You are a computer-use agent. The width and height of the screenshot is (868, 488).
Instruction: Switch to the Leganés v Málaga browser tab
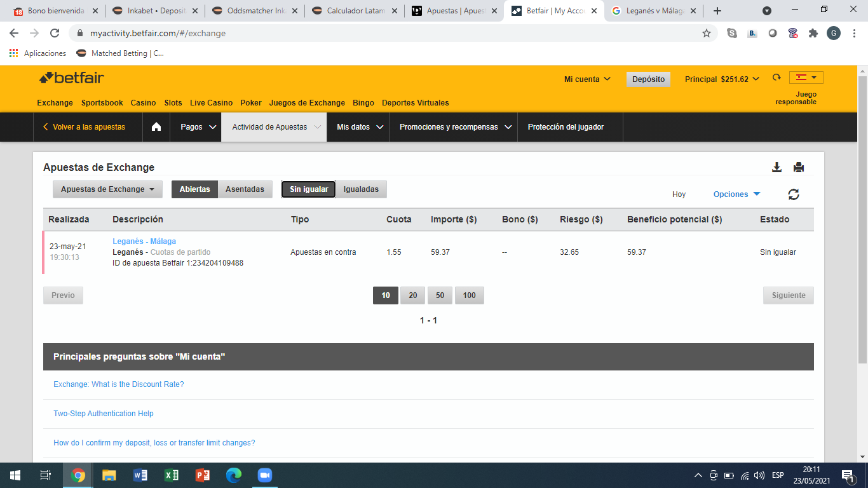point(653,11)
